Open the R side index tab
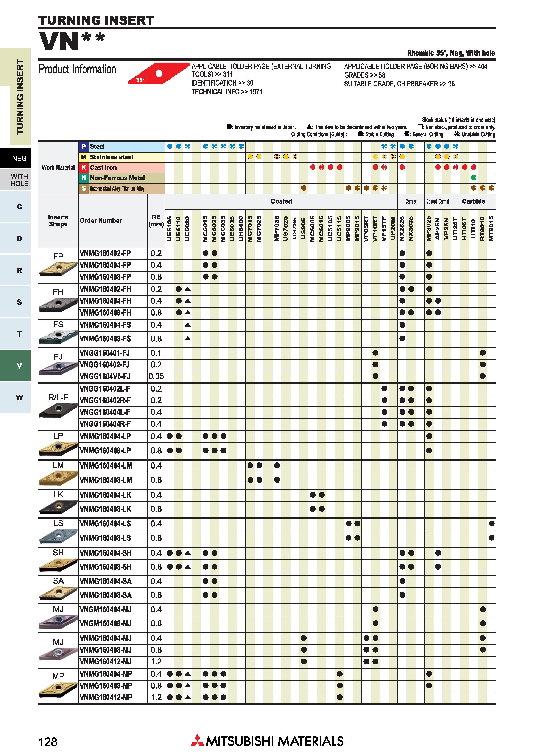This screenshot has width=534, height=756. point(16,270)
